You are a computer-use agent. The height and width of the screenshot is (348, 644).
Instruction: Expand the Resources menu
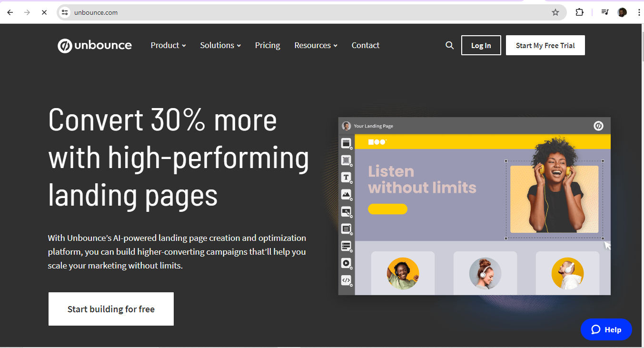316,45
